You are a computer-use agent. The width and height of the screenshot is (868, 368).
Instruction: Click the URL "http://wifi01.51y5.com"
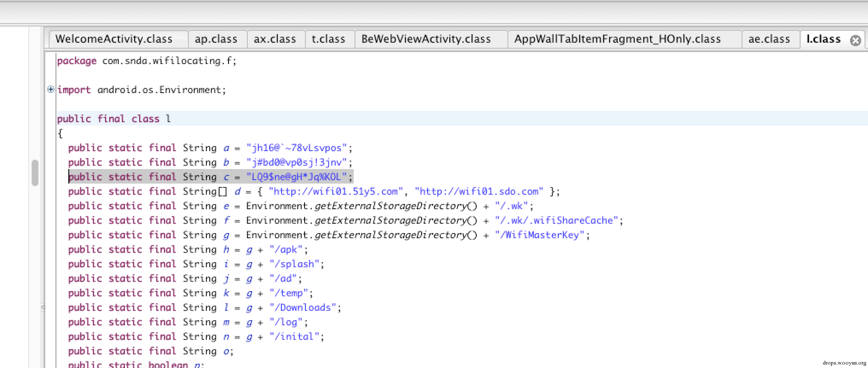point(336,192)
